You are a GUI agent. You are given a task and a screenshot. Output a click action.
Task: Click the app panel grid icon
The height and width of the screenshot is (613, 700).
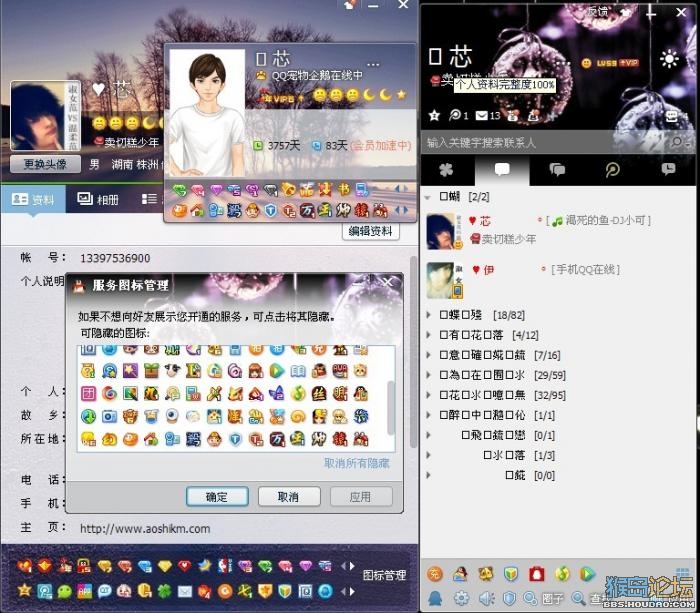pyautogui.click(x=682, y=572)
